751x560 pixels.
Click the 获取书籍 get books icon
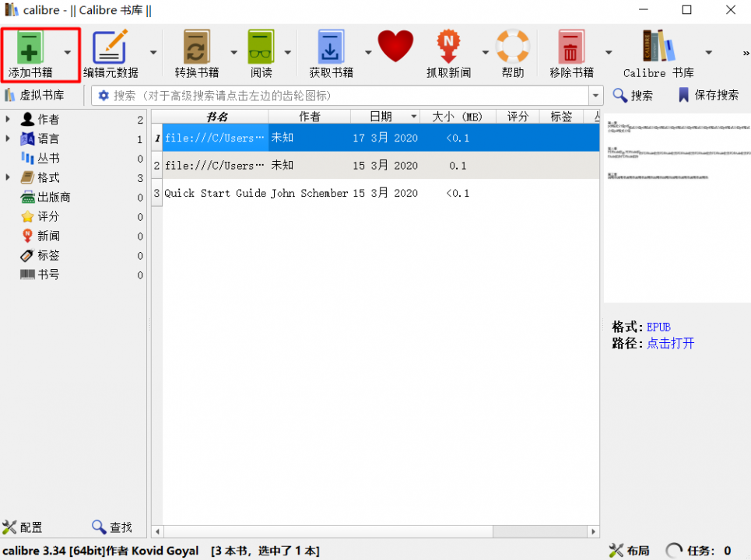tap(331, 47)
